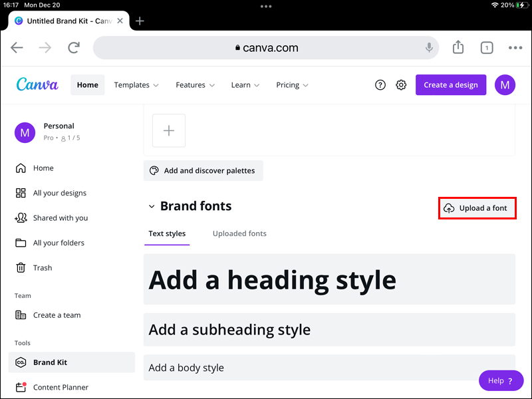This screenshot has width=532, height=399.
Task: Click the help question mark icon
Action: pyautogui.click(x=380, y=85)
